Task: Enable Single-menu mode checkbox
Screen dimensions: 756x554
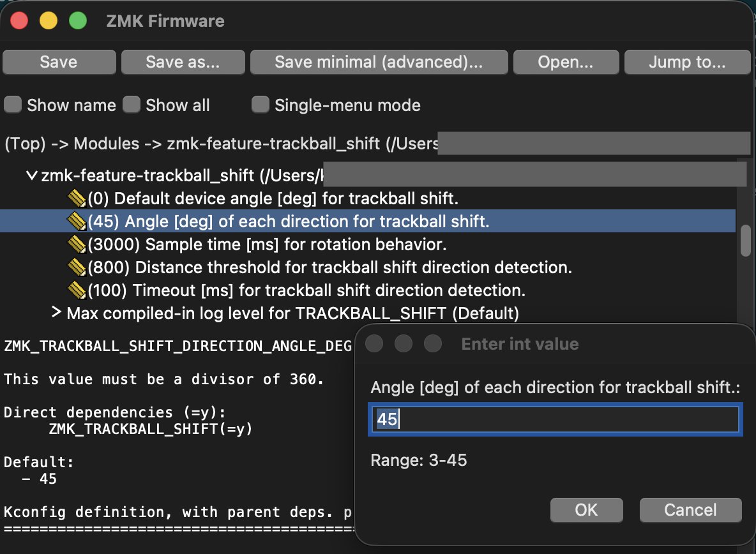Action: pos(261,105)
